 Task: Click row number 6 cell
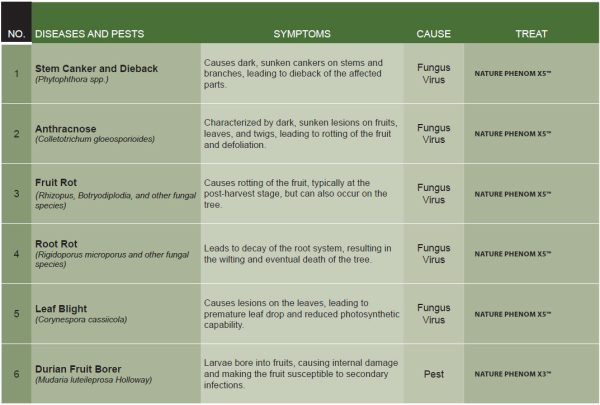click(15, 373)
